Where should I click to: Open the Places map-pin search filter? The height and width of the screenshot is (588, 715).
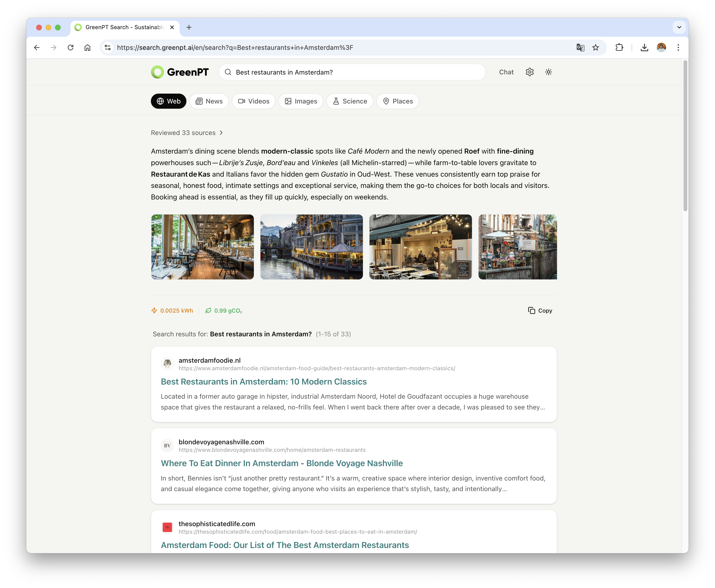pos(397,101)
